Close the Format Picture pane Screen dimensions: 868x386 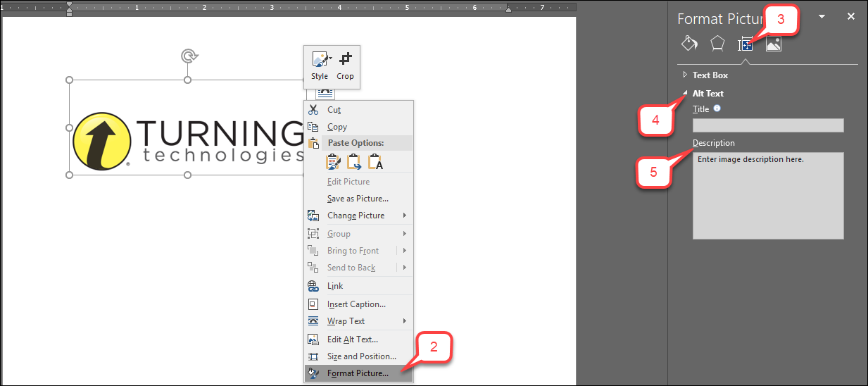(x=850, y=16)
